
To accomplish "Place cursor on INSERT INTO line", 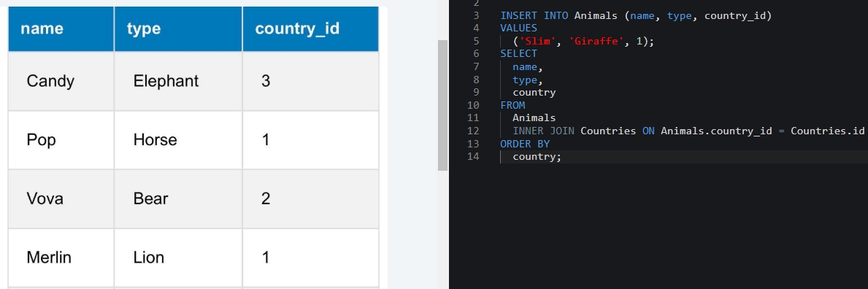I will 636,15.
